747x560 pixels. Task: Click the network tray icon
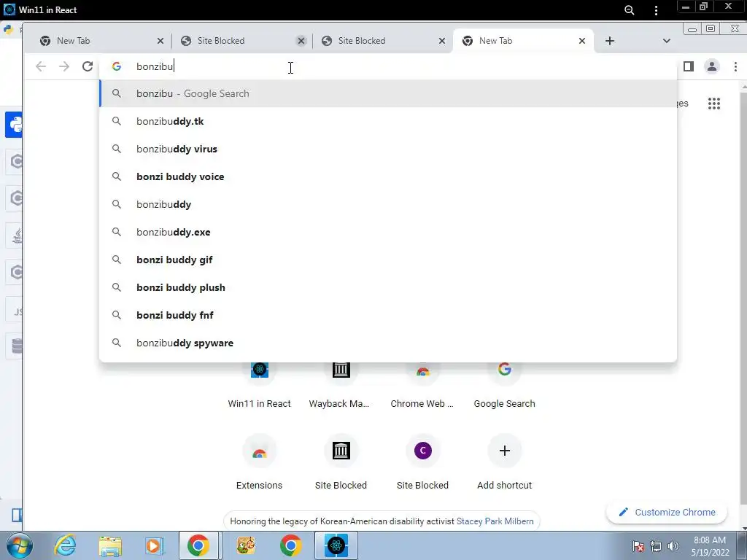click(656, 546)
